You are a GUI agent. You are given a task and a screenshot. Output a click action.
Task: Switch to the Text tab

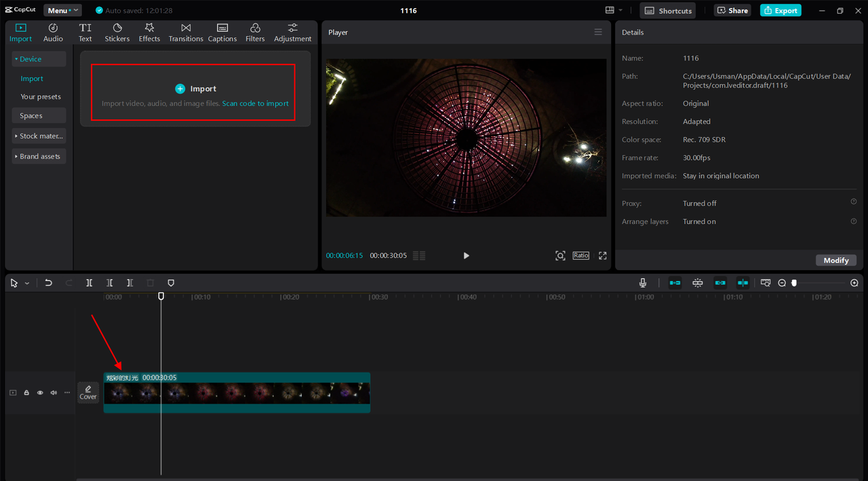pos(85,32)
